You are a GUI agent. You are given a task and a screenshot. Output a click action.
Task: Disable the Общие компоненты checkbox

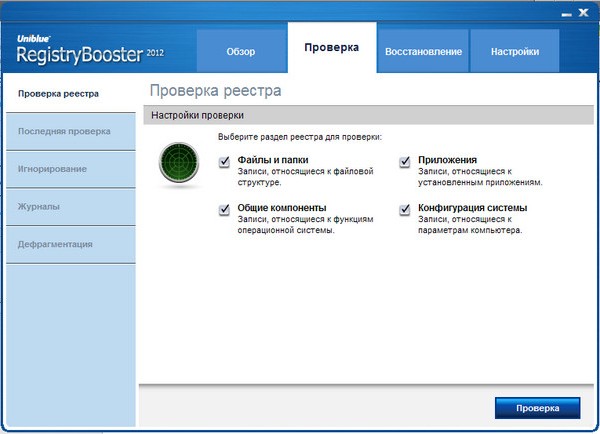[224, 209]
